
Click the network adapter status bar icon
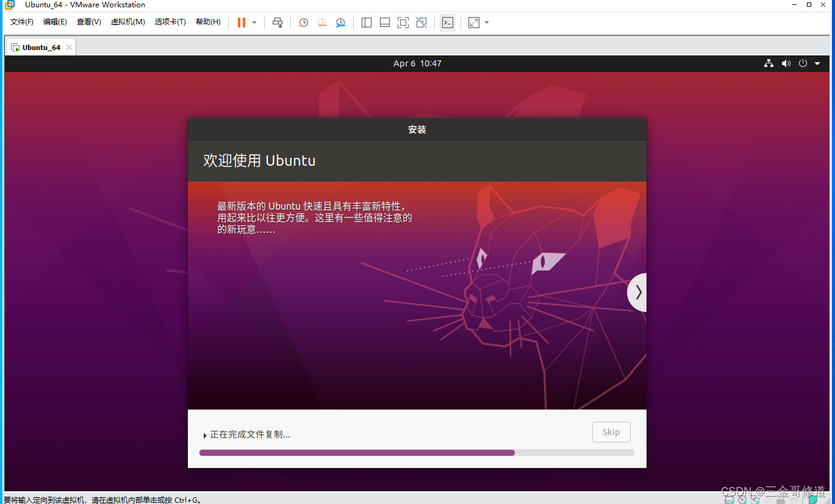coord(756,500)
